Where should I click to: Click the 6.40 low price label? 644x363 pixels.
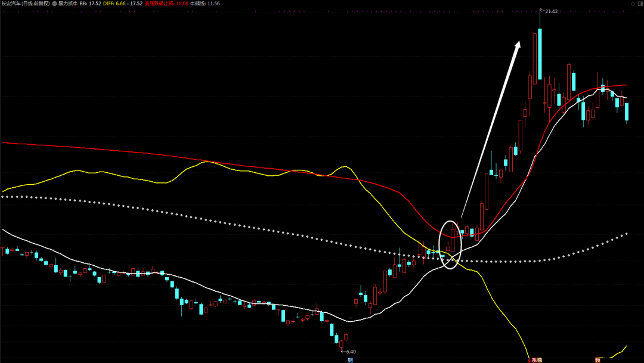click(x=351, y=352)
